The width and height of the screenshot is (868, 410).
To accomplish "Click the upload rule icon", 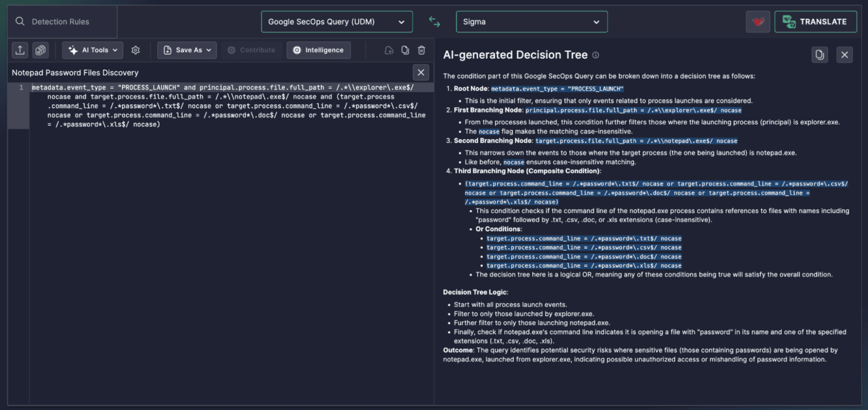I will click(x=20, y=50).
